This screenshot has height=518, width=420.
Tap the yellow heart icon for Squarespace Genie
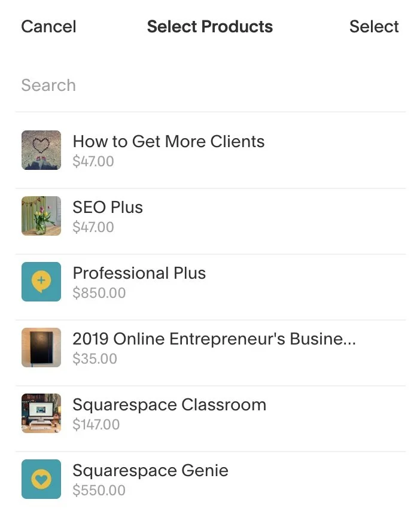click(x=41, y=479)
